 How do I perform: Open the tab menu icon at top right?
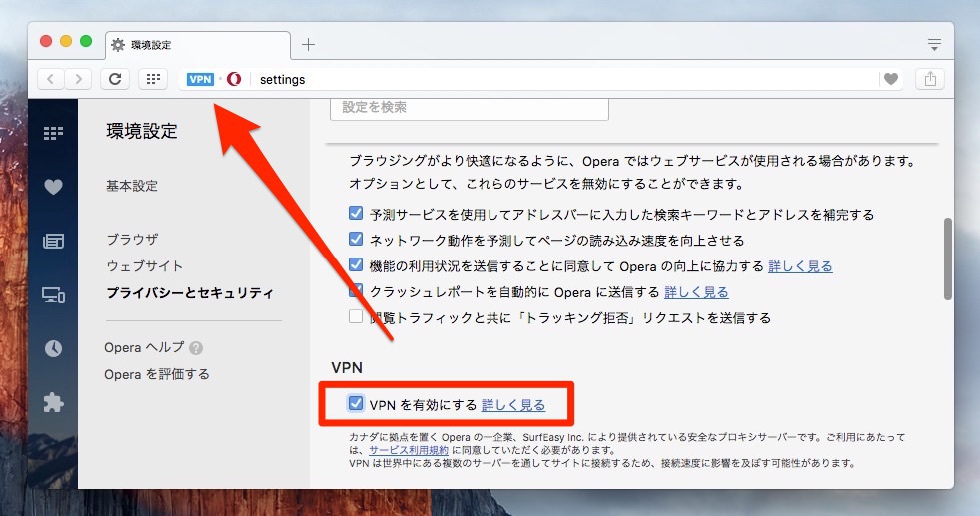(934, 44)
